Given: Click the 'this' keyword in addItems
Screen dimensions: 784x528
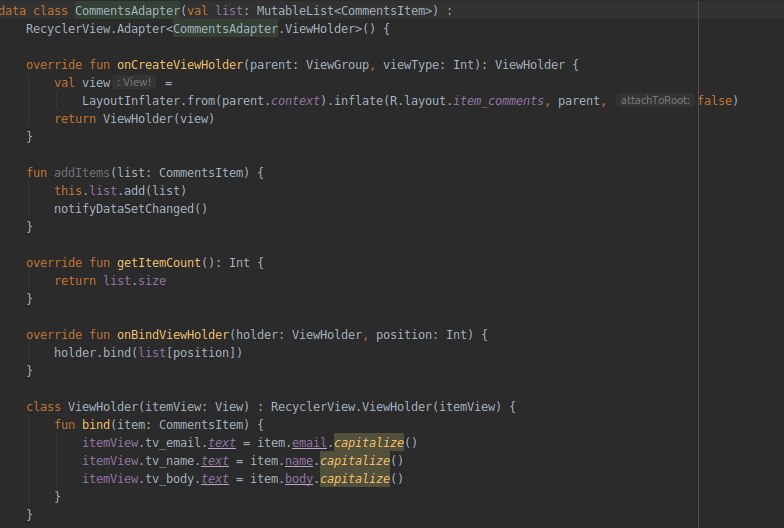Looking at the screenshot, I should tap(68, 190).
